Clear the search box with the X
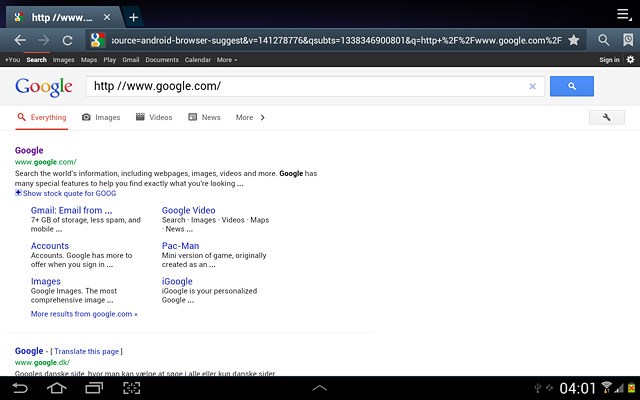The width and height of the screenshot is (640, 400). (x=532, y=86)
